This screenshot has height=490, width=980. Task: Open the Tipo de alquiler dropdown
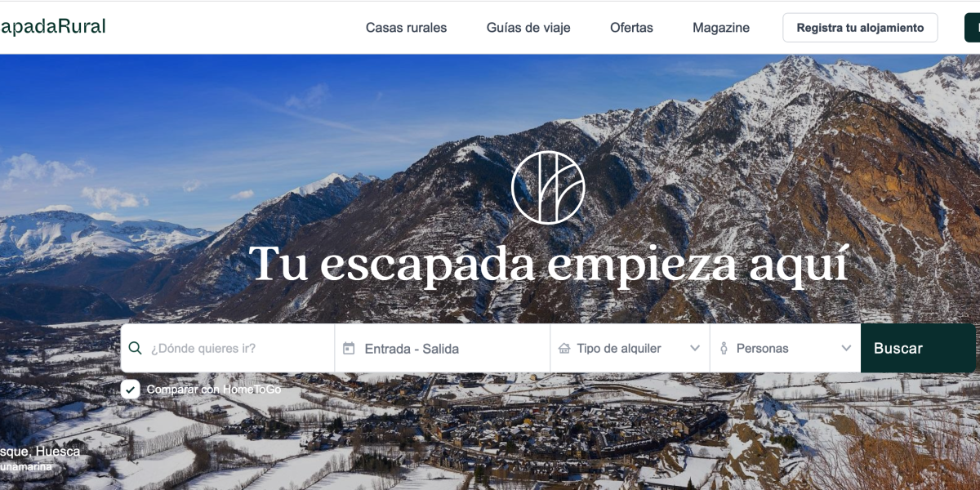click(630, 349)
